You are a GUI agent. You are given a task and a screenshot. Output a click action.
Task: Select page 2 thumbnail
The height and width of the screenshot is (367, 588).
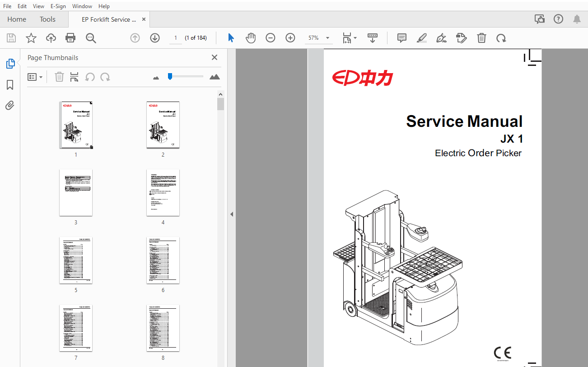coord(163,125)
